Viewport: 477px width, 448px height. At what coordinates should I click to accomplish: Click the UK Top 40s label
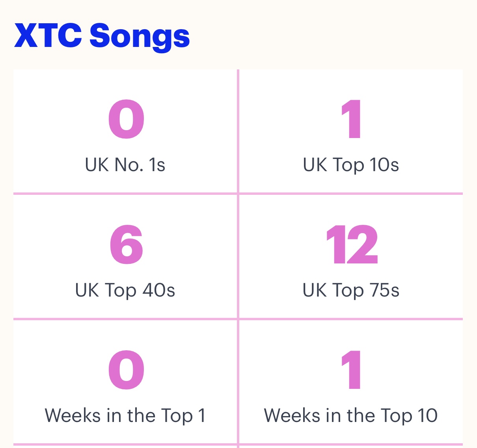click(125, 291)
